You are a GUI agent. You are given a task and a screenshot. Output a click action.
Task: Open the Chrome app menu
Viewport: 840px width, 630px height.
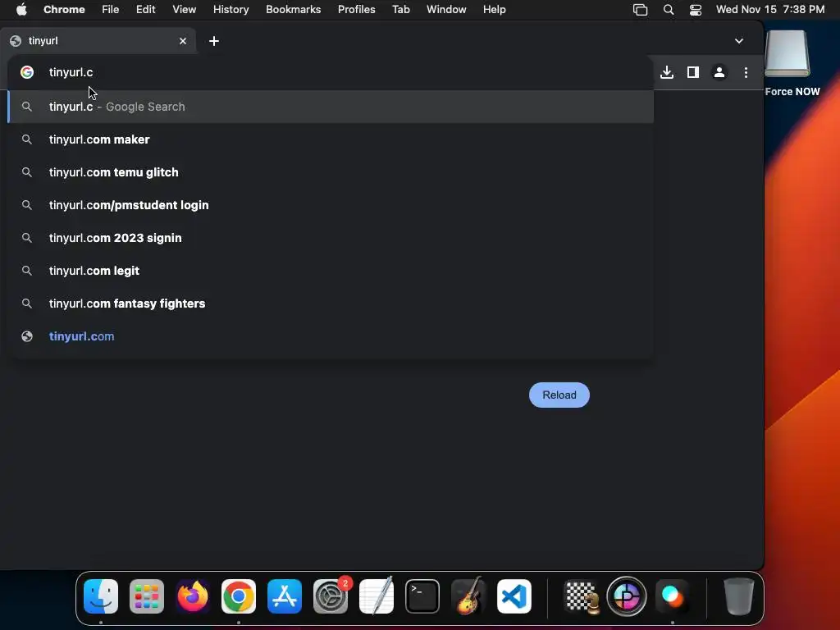tap(64, 10)
